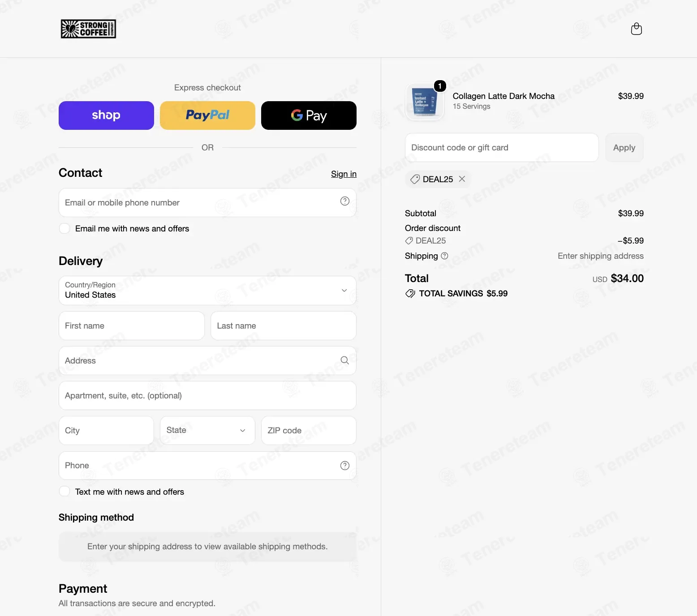
Task: Pay with Shop Pay express button
Action: tap(106, 115)
